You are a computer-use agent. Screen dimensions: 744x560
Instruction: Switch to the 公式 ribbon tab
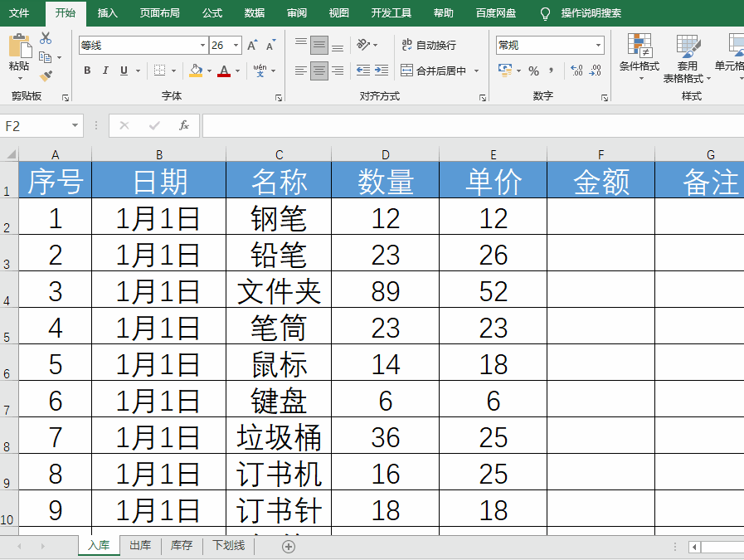(x=212, y=12)
